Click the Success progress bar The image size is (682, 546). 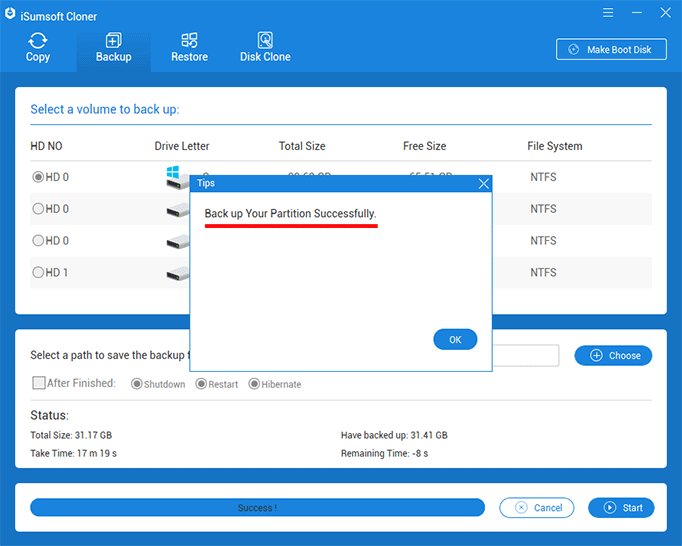click(257, 508)
